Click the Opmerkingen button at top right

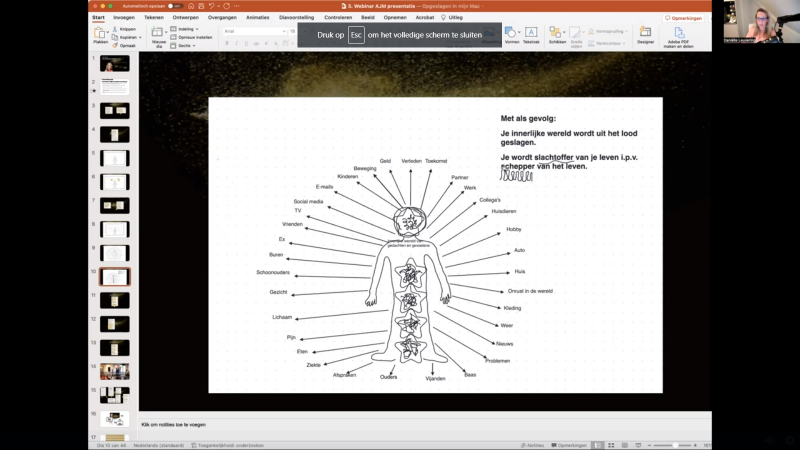pyautogui.click(x=686, y=18)
